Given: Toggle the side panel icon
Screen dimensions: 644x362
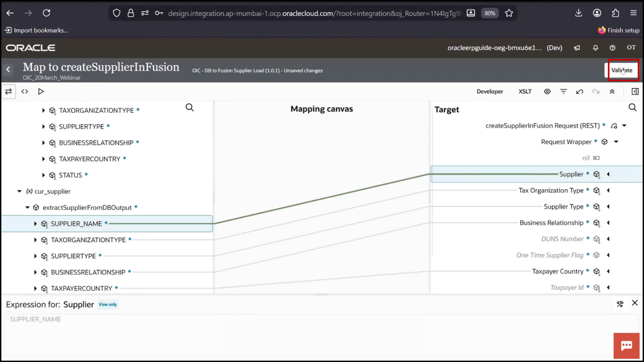Looking at the screenshot, I should (635, 92).
